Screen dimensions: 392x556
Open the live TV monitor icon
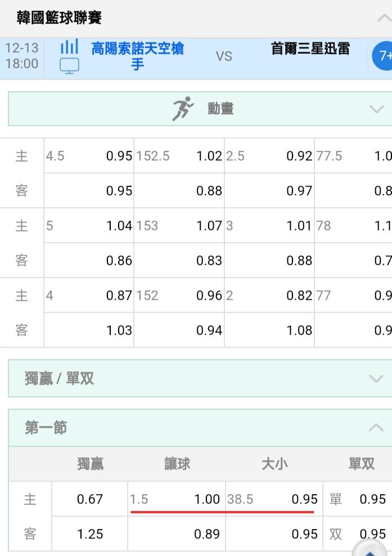coord(69,66)
